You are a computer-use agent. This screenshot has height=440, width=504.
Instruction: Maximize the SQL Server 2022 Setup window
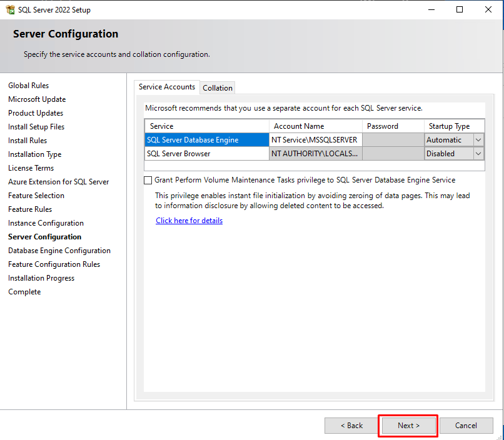coord(460,9)
